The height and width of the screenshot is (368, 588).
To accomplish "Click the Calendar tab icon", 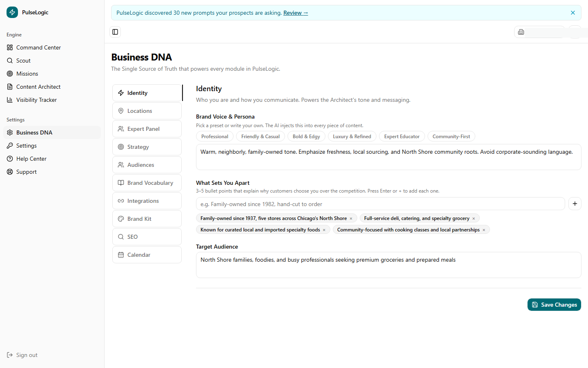I will pyautogui.click(x=121, y=255).
